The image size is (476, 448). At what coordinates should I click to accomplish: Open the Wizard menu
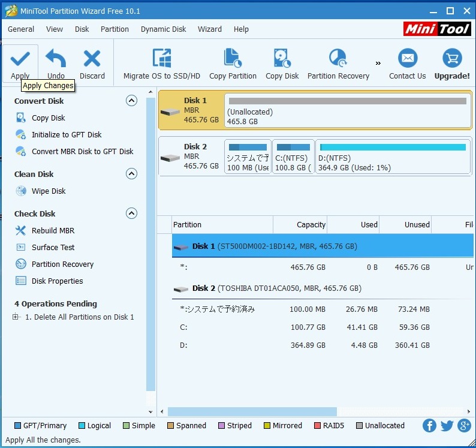coord(210,29)
